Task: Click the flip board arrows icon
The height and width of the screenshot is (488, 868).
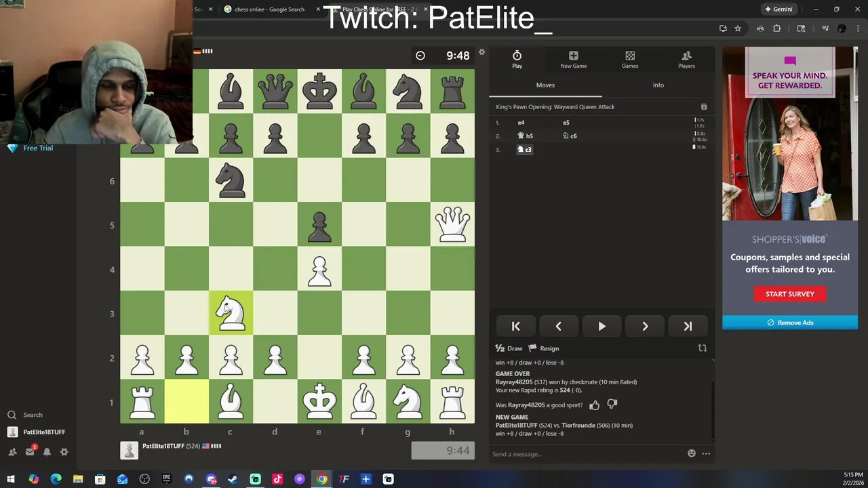Action: pos(703,348)
